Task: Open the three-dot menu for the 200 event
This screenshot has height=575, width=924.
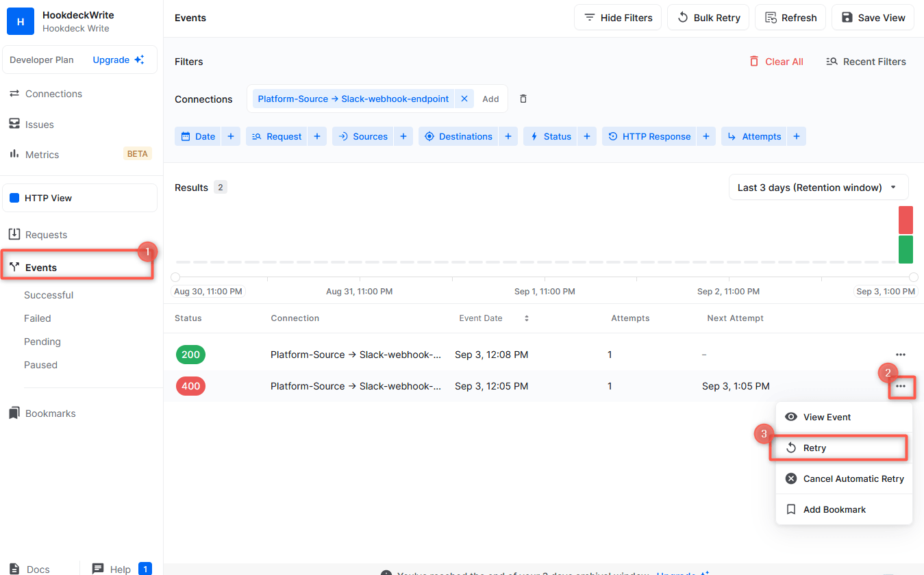Action: pyautogui.click(x=900, y=355)
